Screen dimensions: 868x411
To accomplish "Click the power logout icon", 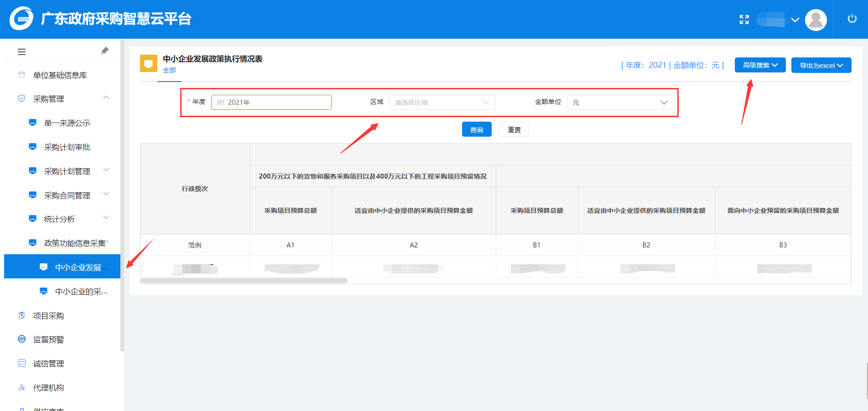I will (852, 19).
